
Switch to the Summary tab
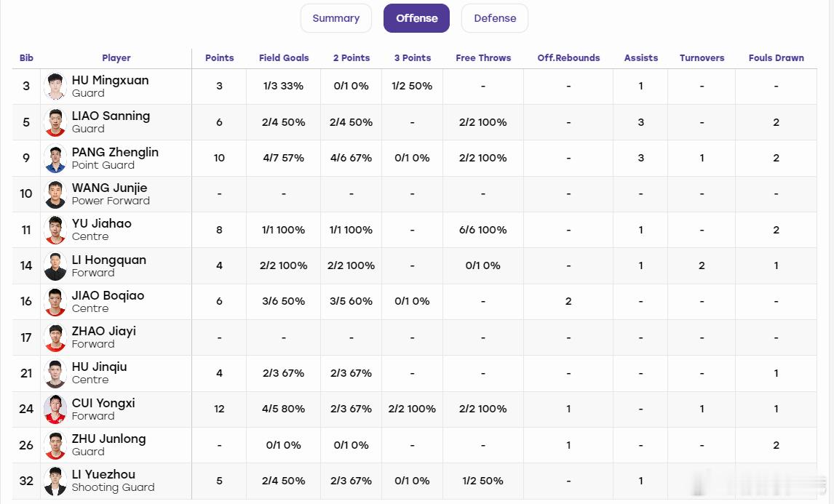[x=335, y=18]
